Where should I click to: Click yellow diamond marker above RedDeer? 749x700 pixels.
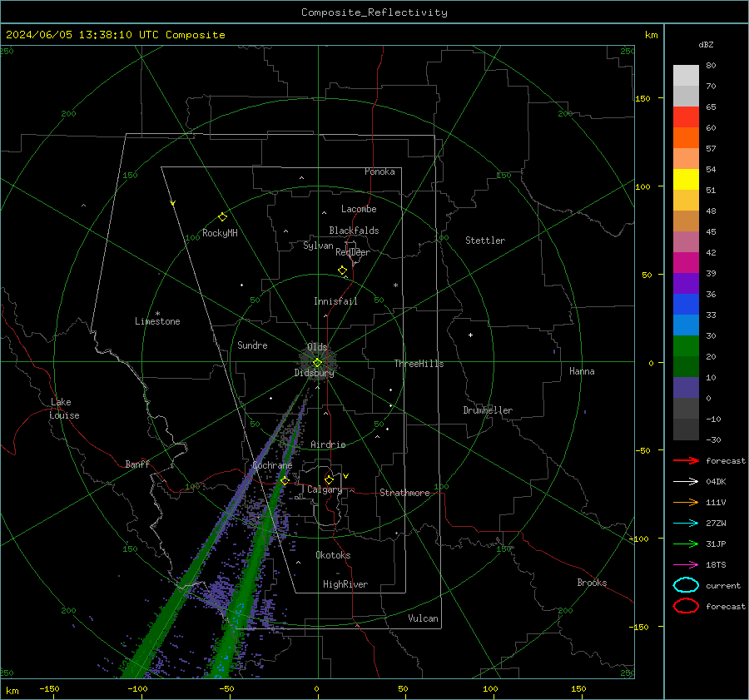[342, 271]
